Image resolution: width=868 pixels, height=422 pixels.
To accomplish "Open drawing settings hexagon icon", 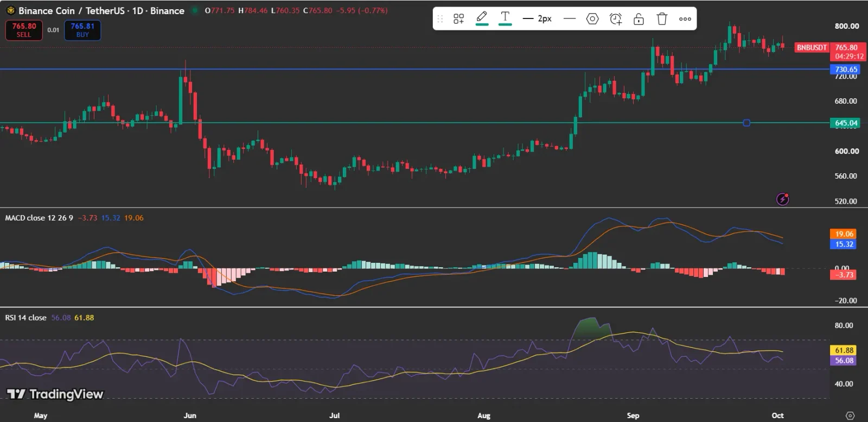I will (x=592, y=19).
